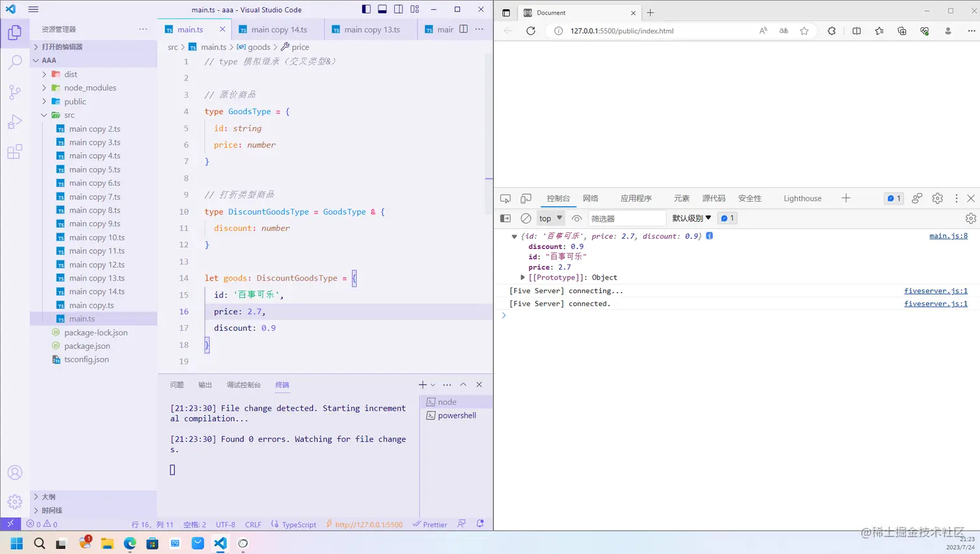
Task: Open the browser split screen icon
Action: (x=857, y=30)
